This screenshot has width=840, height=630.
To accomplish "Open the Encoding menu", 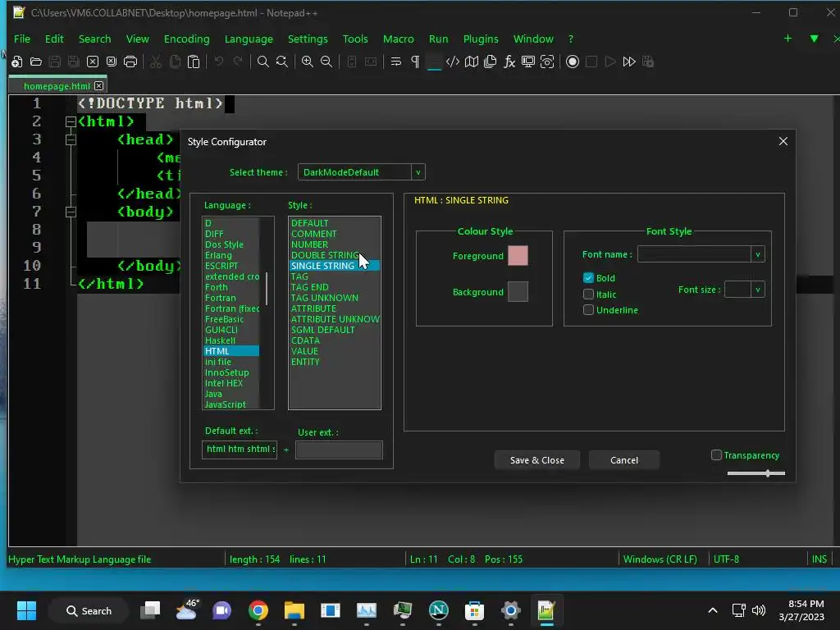I will 186,39.
